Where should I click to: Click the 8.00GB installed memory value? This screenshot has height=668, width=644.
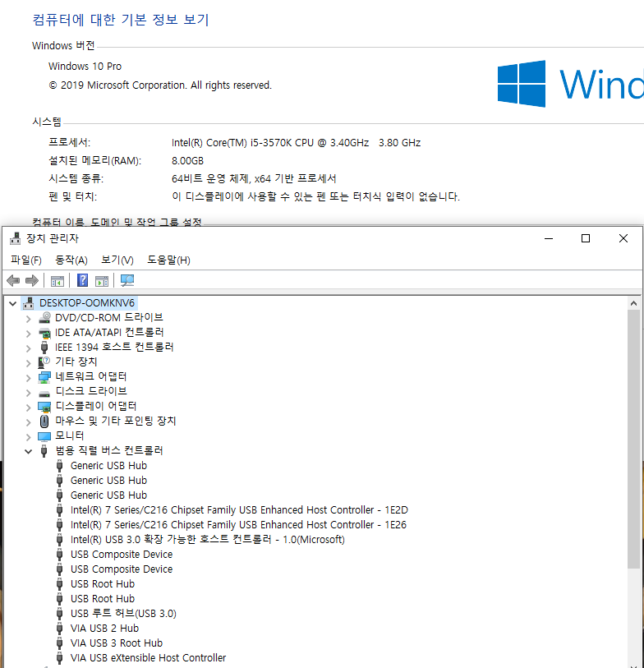pos(187,161)
